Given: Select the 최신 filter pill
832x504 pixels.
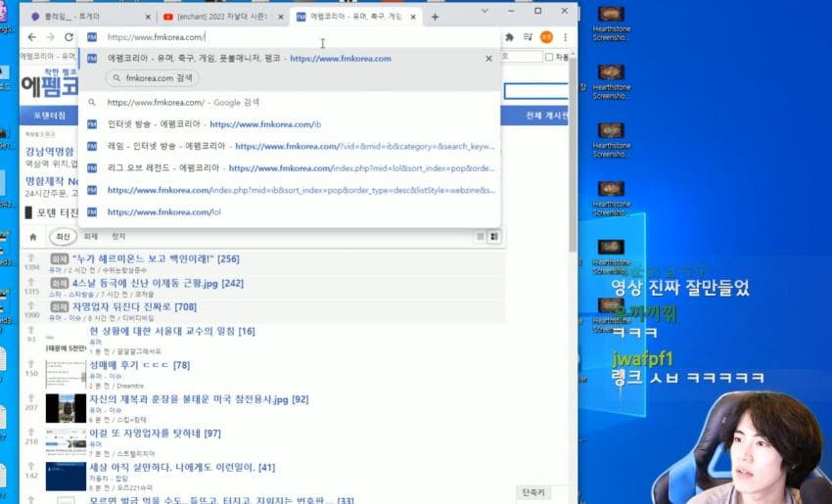Looking at the screenshot, I should (63, 237).
